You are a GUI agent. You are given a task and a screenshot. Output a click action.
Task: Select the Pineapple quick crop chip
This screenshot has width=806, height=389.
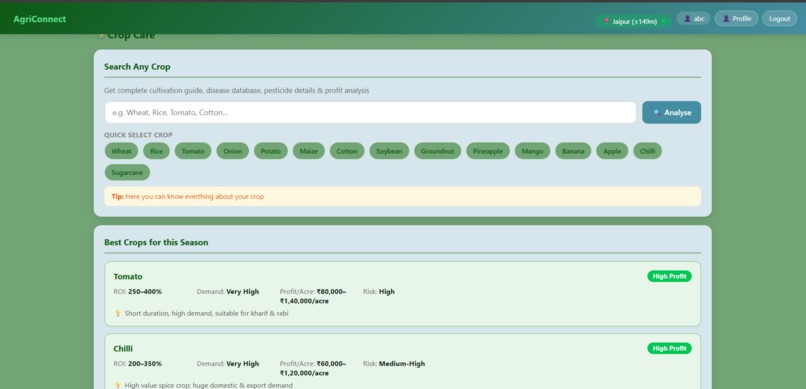488,151
